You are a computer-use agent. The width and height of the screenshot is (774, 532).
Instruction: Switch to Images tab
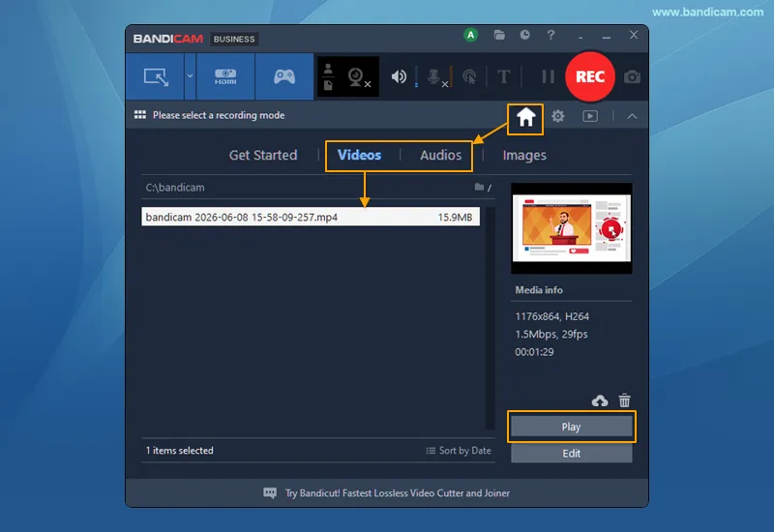point(524,156)
